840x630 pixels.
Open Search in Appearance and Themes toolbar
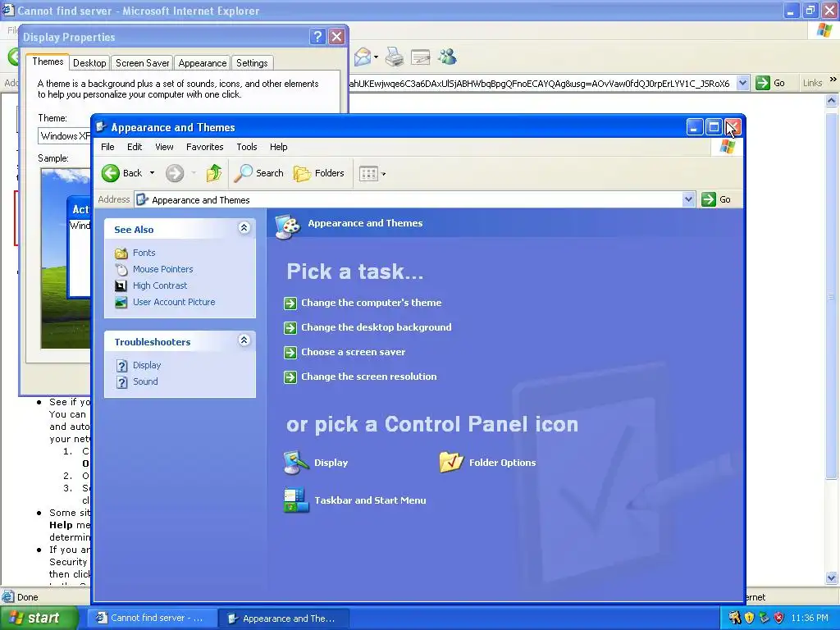(x=258, y=173)
